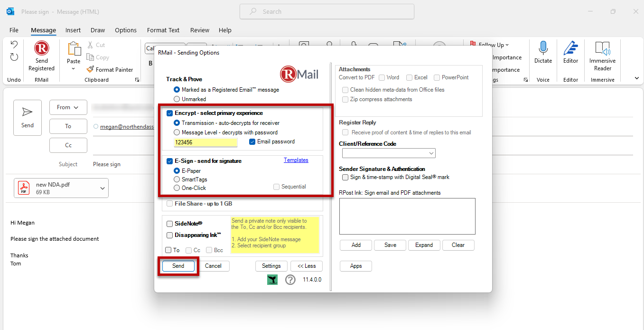Select the Unmarked radio option
Screen dimensions: 644x330
[x=177, y=99]
